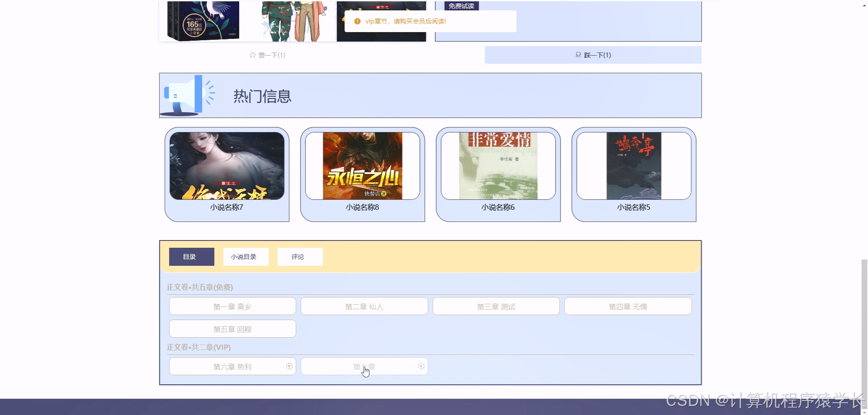Open 小说名称6 via its cover
The image size is (868, 415).
pos(498,165)
